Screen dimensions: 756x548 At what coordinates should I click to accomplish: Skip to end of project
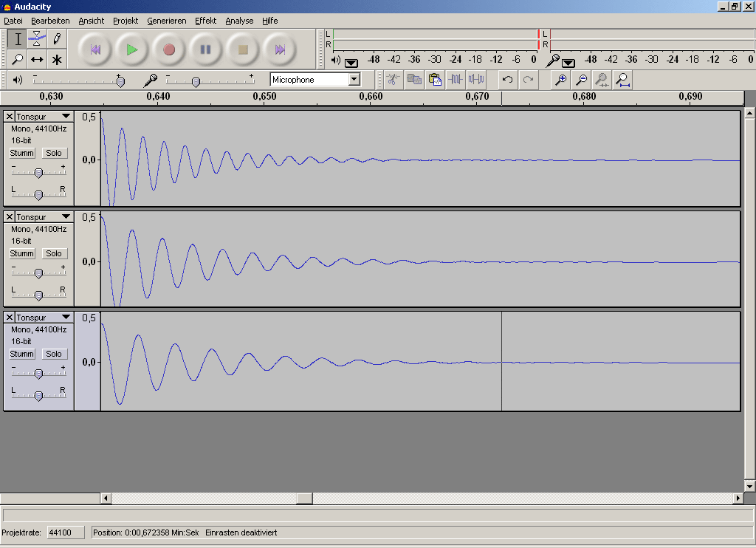point(280,49)
